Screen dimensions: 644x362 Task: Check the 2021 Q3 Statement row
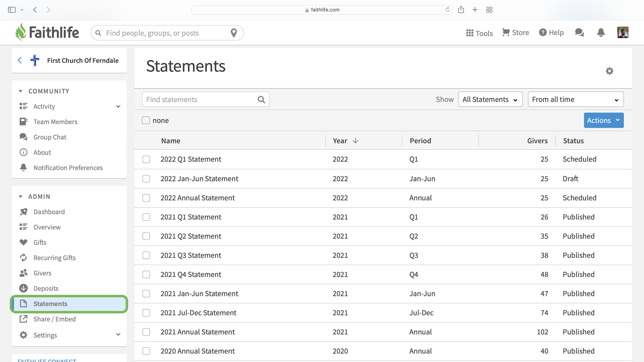click(x=146, y=255)
